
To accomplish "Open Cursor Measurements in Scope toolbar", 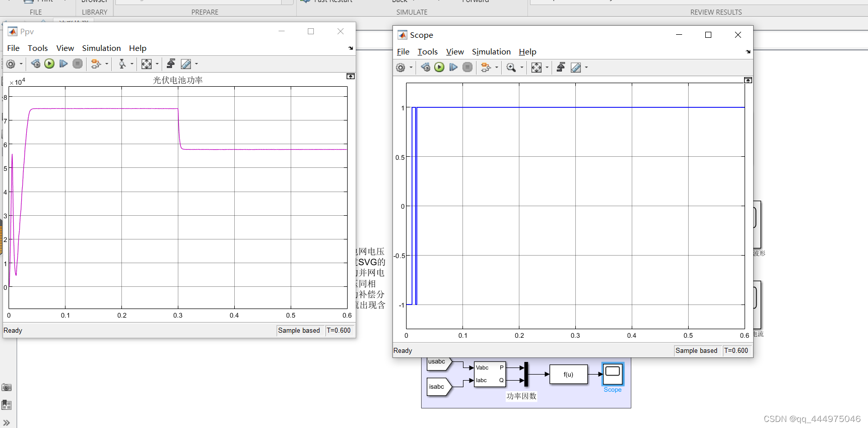I will [576, 67].
